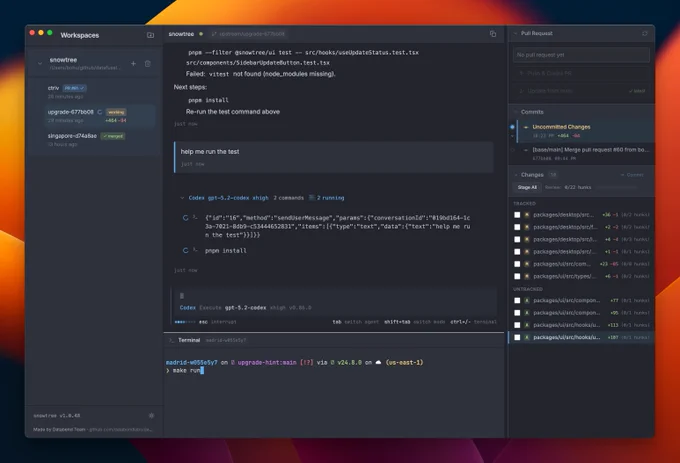Click the spinner icon beside pnpm install command

pos(186,250)
